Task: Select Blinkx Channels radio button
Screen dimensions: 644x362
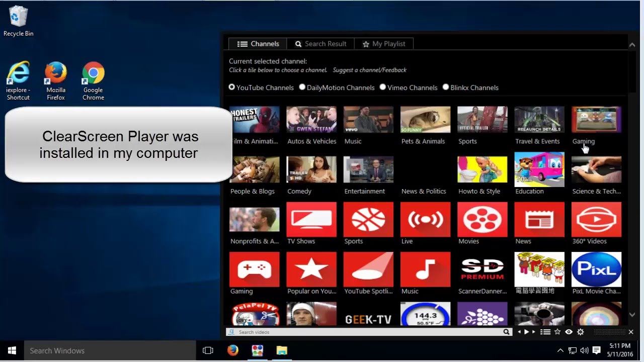Action: pos(446,87)
